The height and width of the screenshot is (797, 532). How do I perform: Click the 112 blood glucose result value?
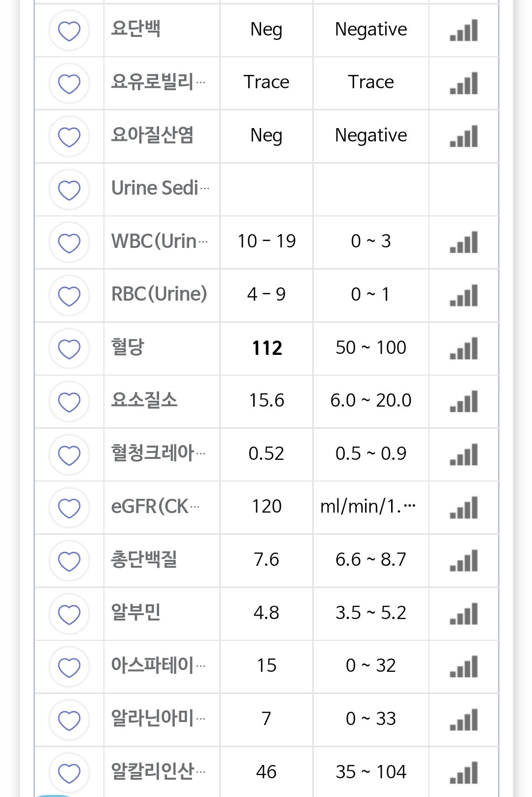click(x=267, y=348)
